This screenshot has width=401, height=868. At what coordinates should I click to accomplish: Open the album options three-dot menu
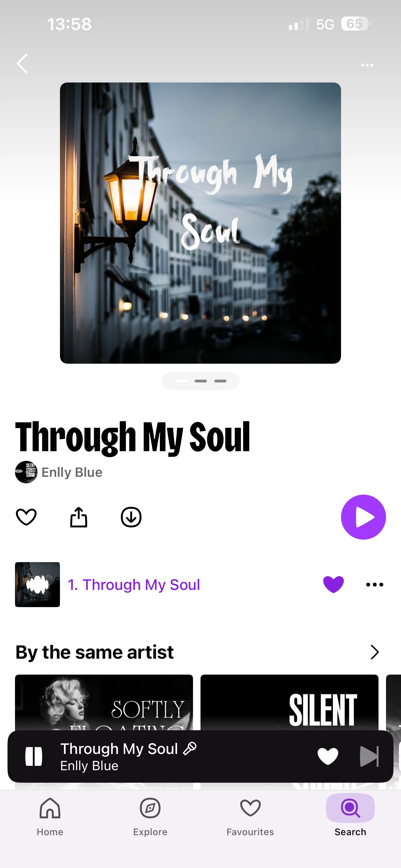pyautogui.click(x=367, y=65)
